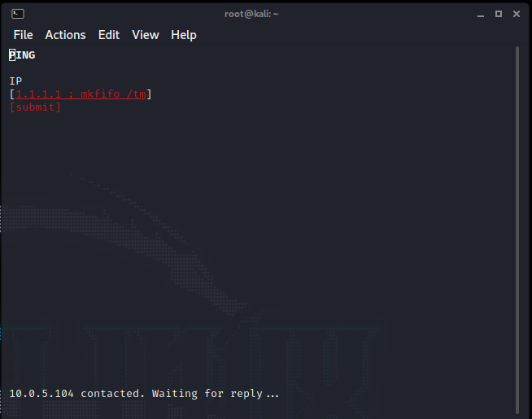
Task: Minimize the terminal window
Action: [x=479, y=13]
